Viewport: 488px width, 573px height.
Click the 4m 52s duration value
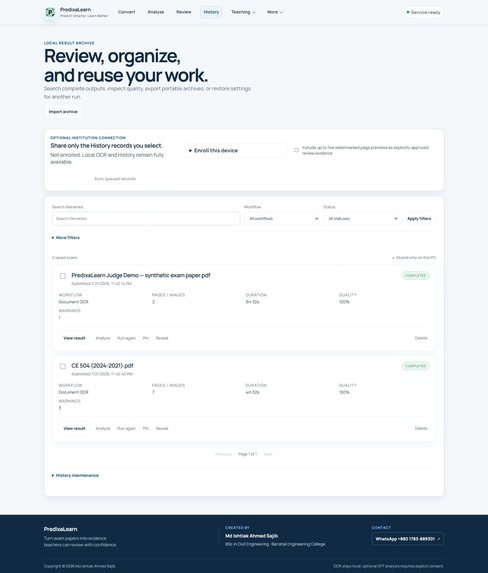pos(252,392)
